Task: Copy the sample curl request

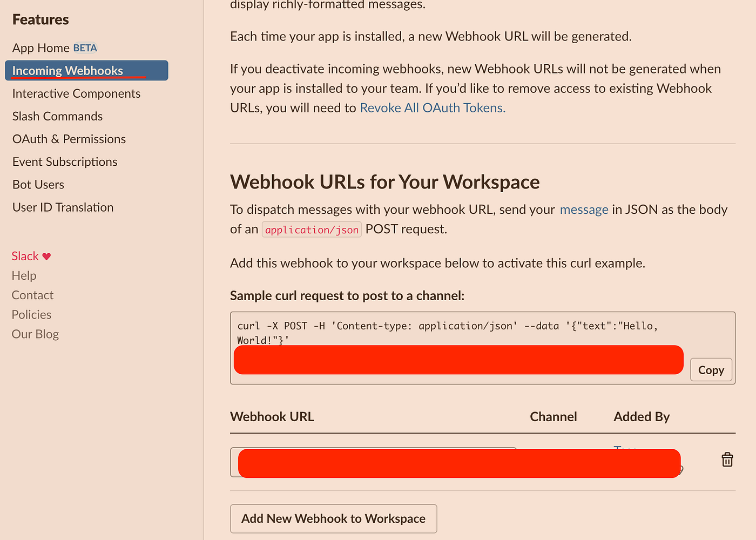Action: [x=711, y=370]
